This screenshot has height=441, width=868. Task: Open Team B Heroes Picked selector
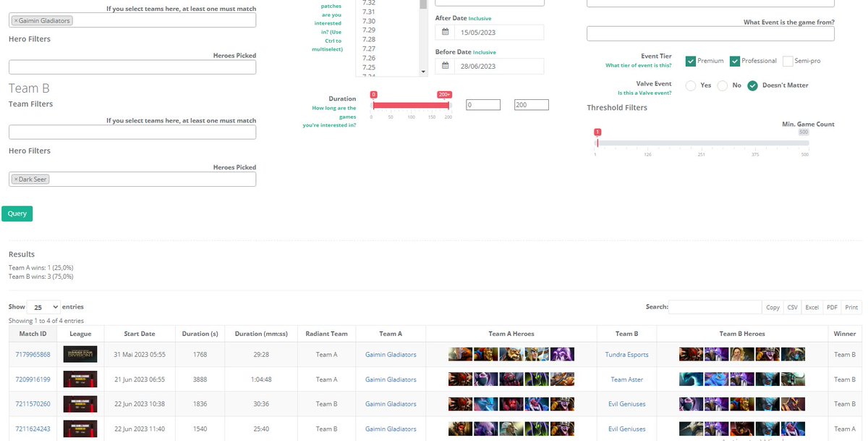132,179
